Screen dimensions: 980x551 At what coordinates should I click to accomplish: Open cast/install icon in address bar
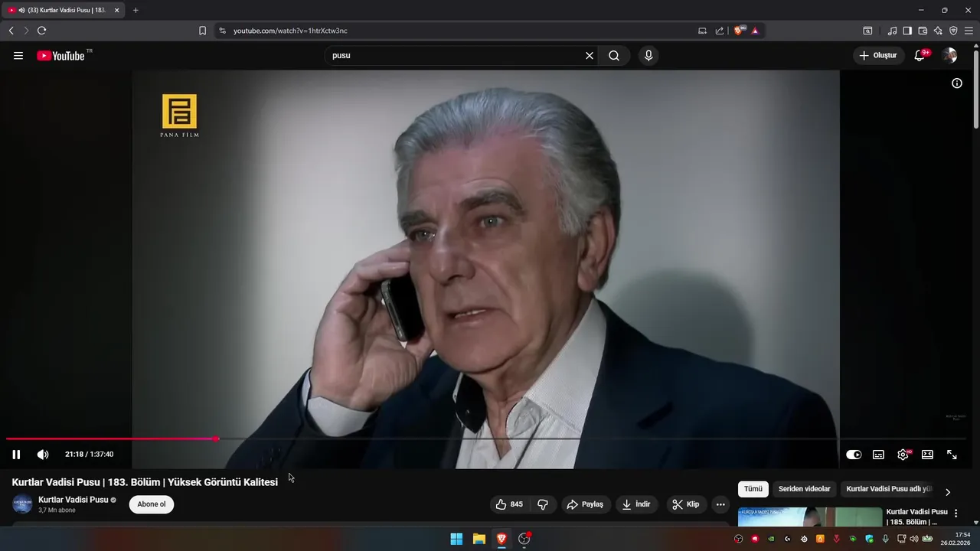(x=703, y=31)
